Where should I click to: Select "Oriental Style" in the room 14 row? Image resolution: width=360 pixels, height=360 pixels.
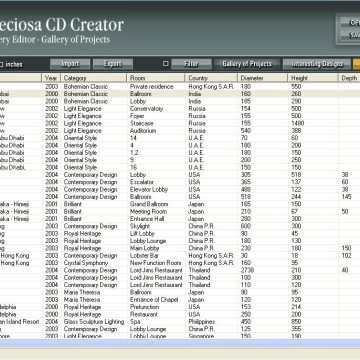80,138
